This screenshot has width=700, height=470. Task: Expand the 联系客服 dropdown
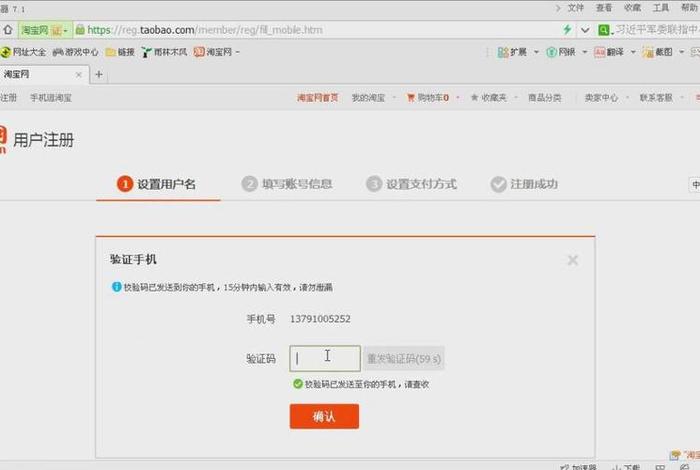pyautogui.click(x=682, y=98)
